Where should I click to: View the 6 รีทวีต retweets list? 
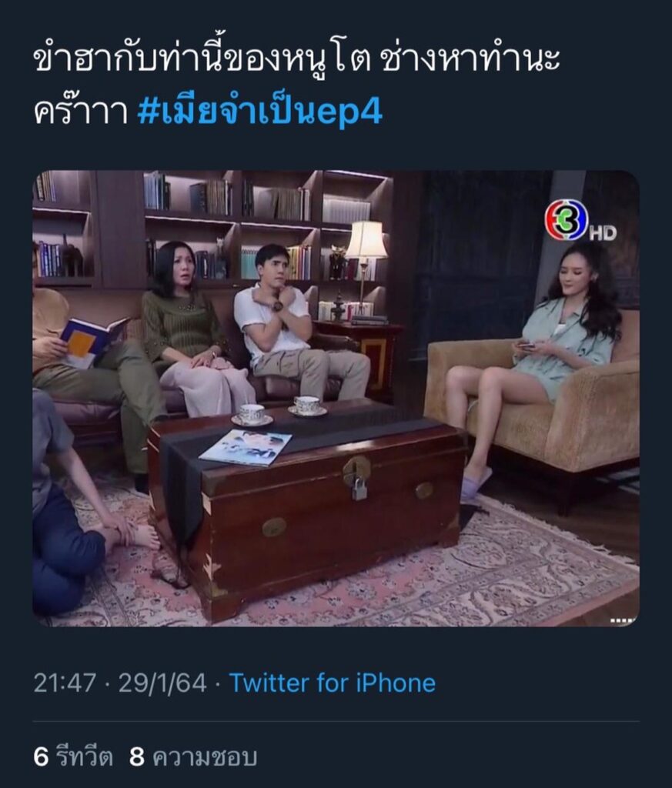click(x=73, y=756)
